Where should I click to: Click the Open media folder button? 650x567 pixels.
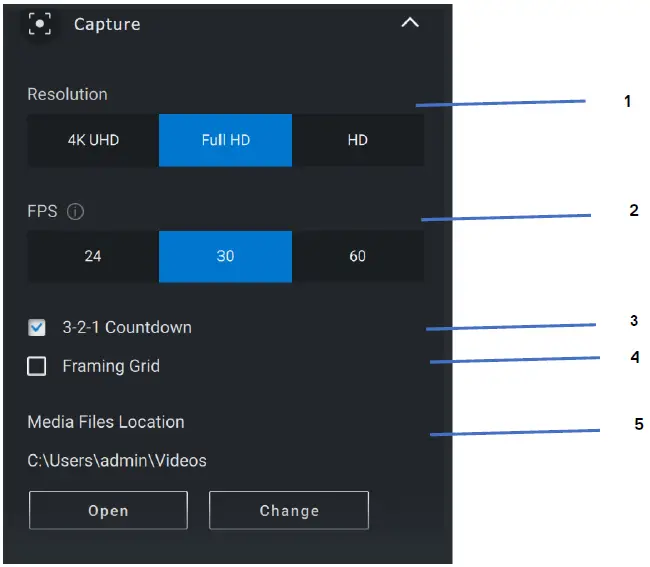(x=108, y=510)
